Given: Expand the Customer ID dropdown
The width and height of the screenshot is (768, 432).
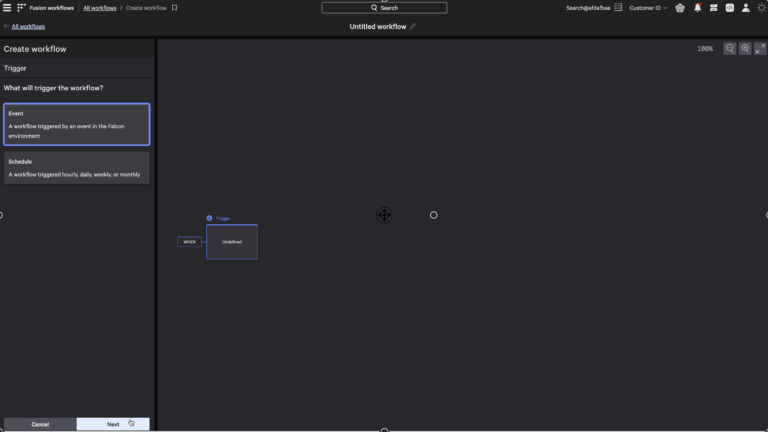Looking at the screenshot, I should (x=648, y=8).
